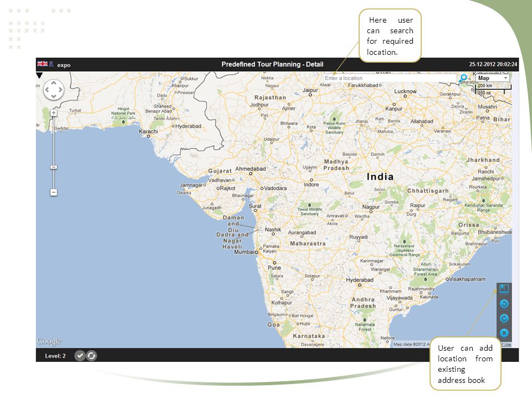The width and height of the screenshot is (532, 399).
Task: Click the user profile icon beside expo
Action: (51, 64)
